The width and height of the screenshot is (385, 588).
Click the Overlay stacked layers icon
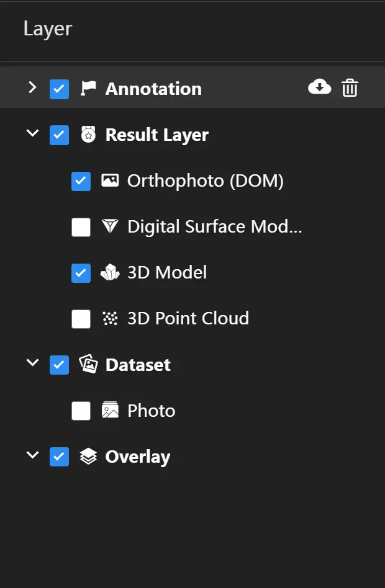(x=89, y=457)
